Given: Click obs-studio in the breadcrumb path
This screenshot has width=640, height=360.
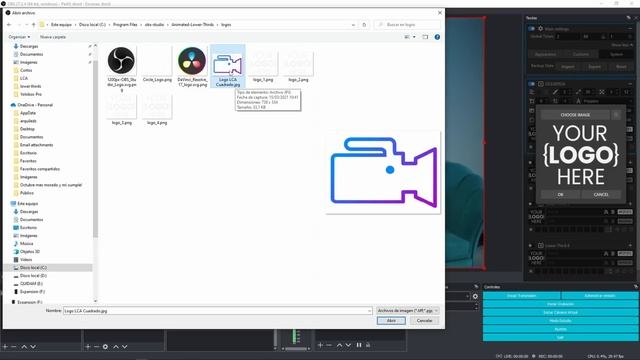Looking at the screenshot, I should click(154, 24).
